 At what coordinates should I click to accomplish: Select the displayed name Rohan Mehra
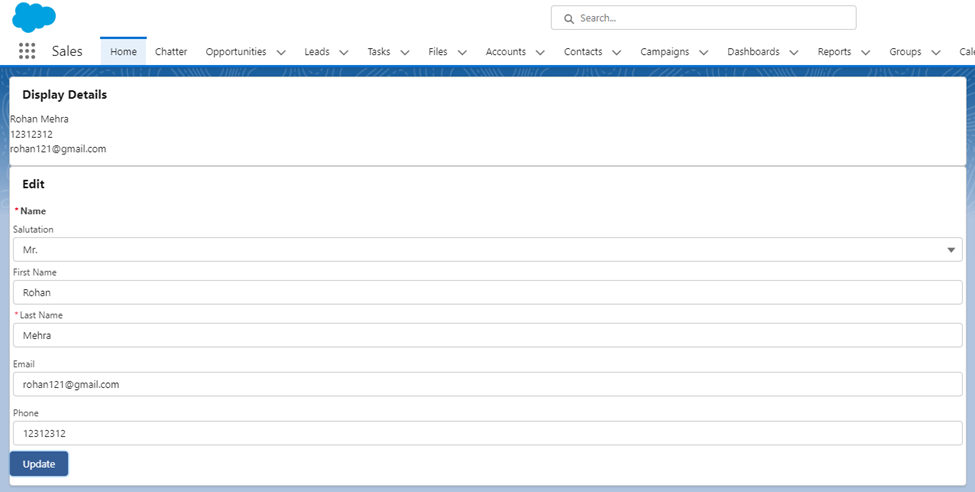coord(39,119)
